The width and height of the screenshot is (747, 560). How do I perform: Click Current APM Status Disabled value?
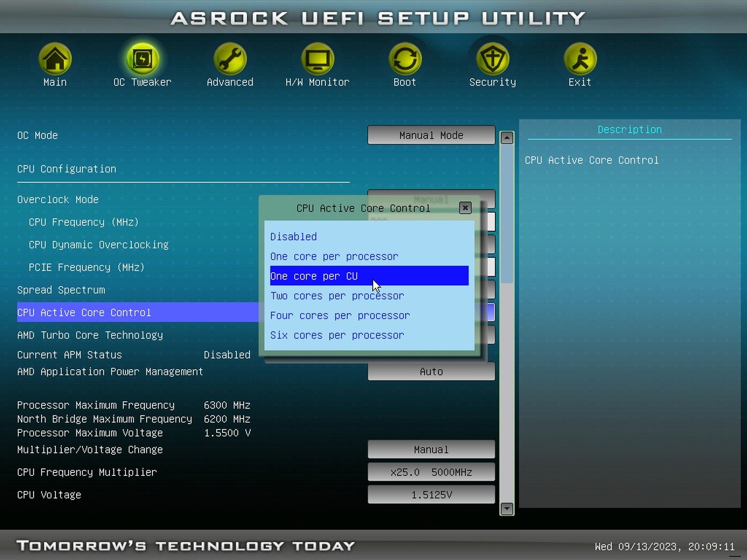coord(227,355)
